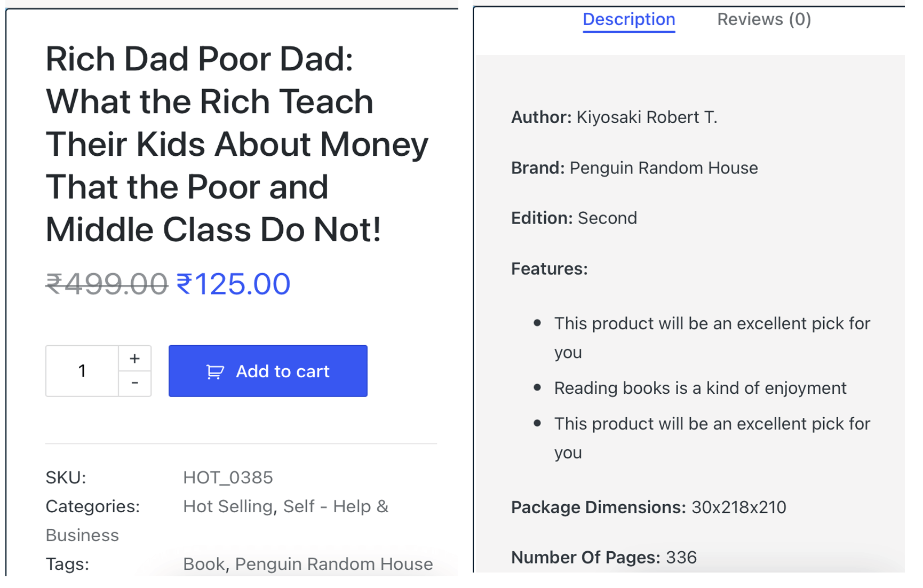Image resolution: width=923 pixels, height=588 pixels.
Task: Click the Package Dimensions 30x218x210 text
Action: click(738, 507)
